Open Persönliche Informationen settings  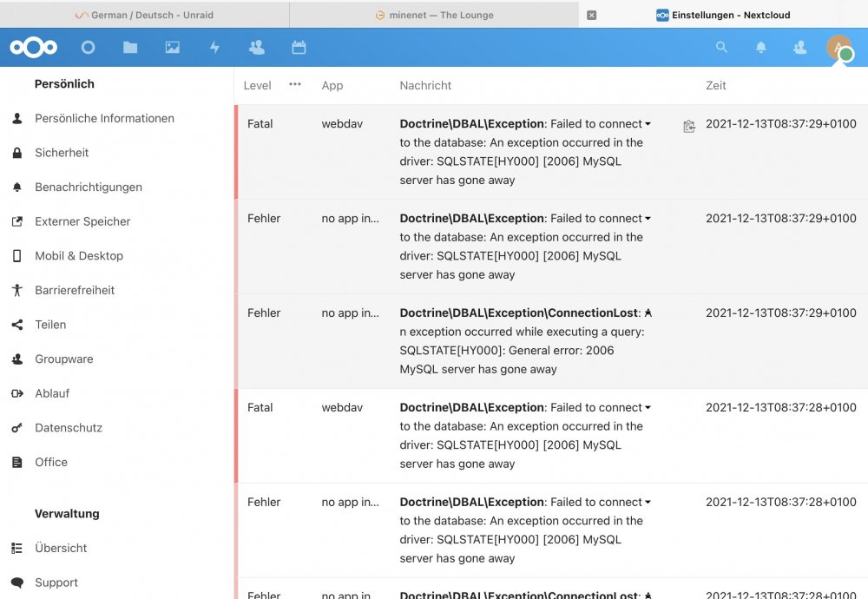(x=105, y=118)
